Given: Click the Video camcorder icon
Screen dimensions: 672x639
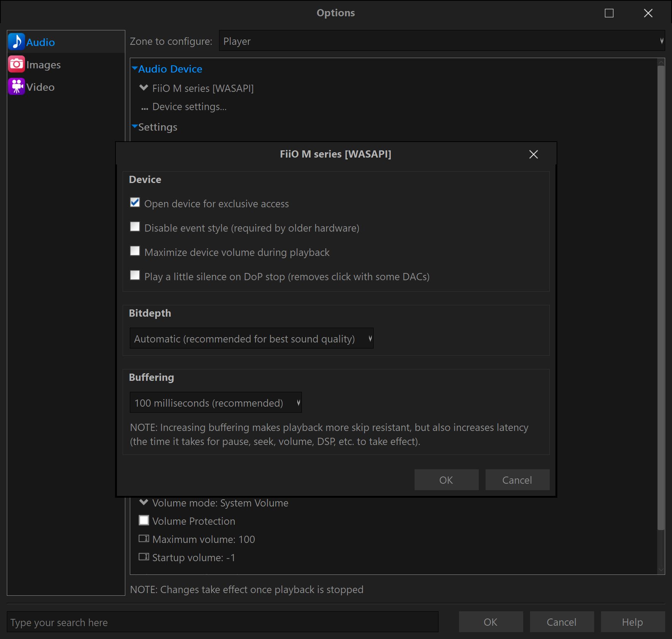Looking at the screenshot, I should click(16, 87).
